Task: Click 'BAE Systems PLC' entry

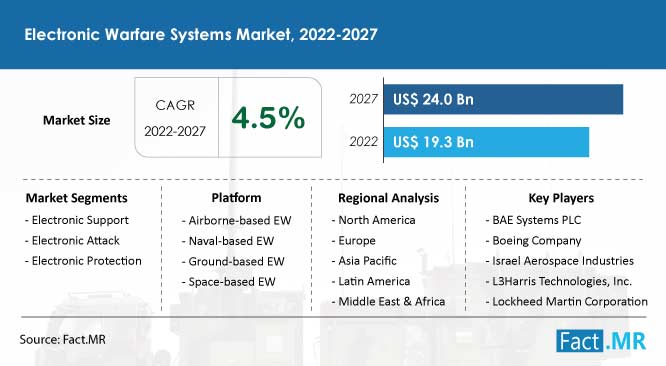Action: tap(536, 220)
